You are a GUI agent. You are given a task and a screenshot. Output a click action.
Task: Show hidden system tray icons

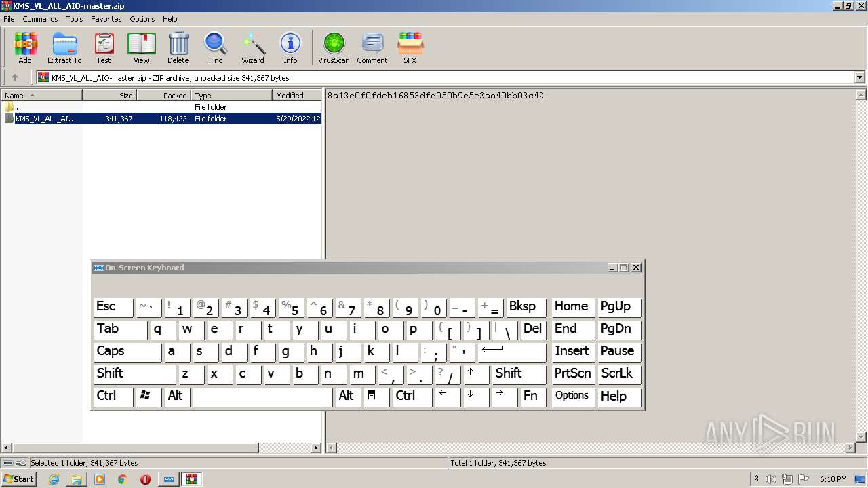pos(756,479)
